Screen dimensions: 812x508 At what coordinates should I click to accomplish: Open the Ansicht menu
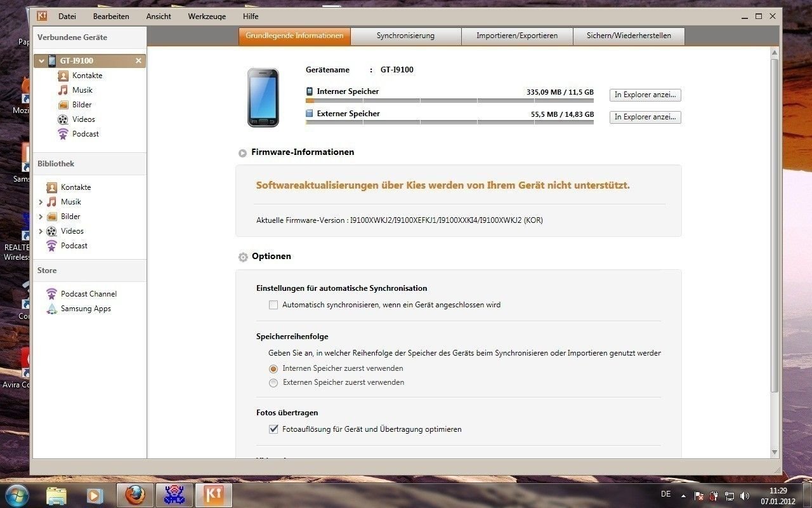click(x=159, y=17)
